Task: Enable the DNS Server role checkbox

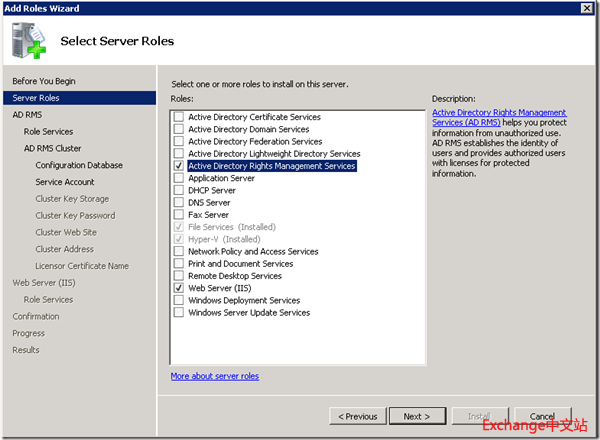Action: [179, 203]
